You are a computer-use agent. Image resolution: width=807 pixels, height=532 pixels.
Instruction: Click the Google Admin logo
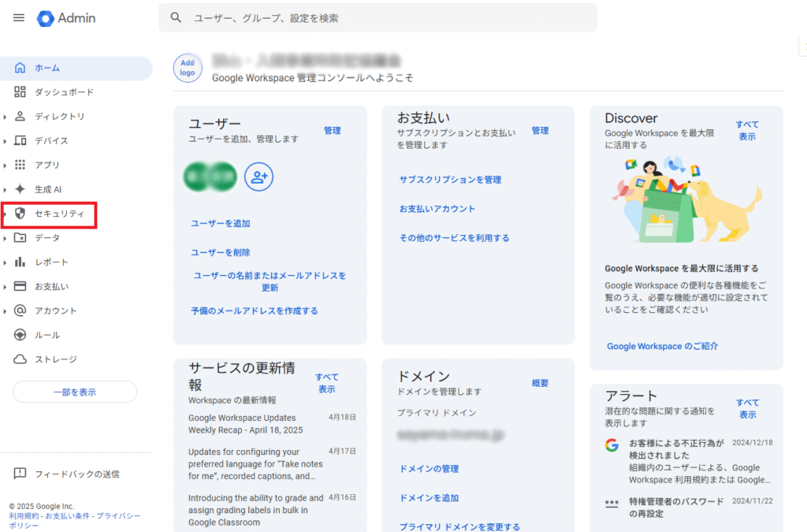point(66,18)
